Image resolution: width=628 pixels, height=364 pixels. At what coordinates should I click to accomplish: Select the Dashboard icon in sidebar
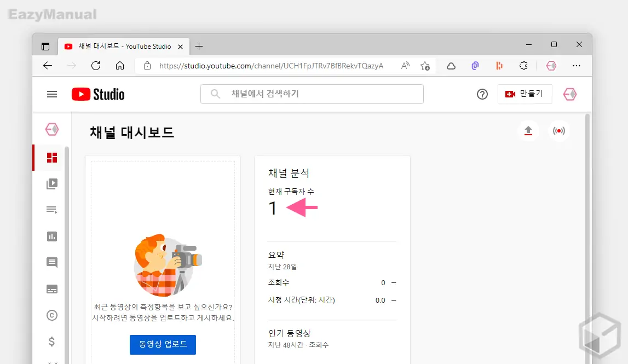tap(52, 158)
